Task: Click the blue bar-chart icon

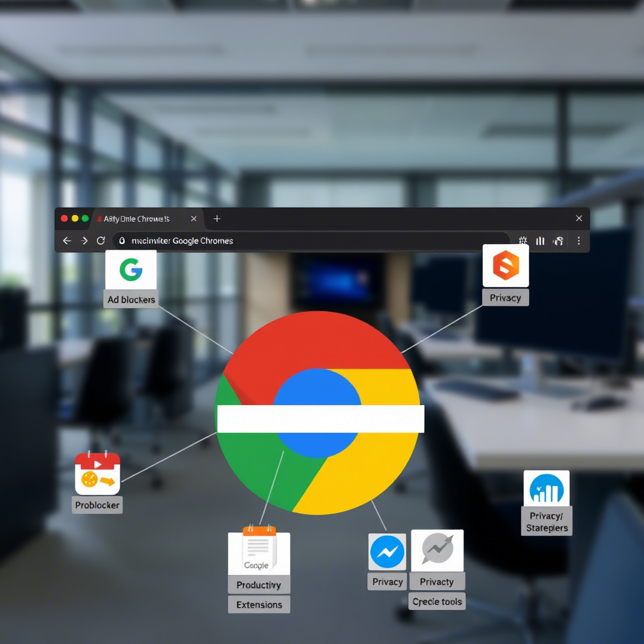Action: pyautogui.click(x=547, y=488)
